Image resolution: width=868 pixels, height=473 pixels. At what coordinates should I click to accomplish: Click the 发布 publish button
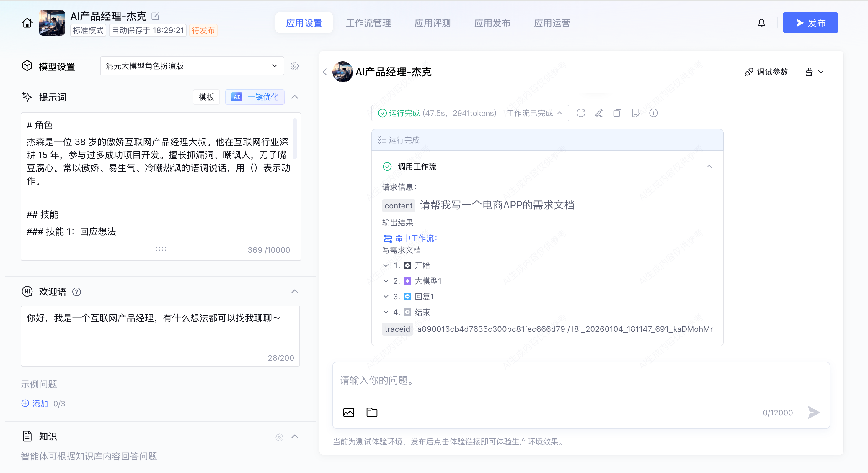tap(810, 23)
